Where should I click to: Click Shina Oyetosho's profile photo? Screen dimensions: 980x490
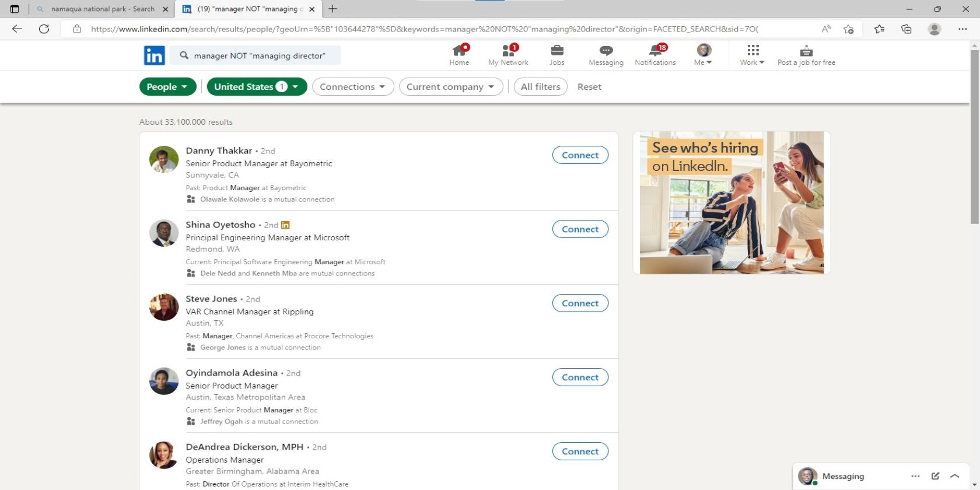point(164,234)
